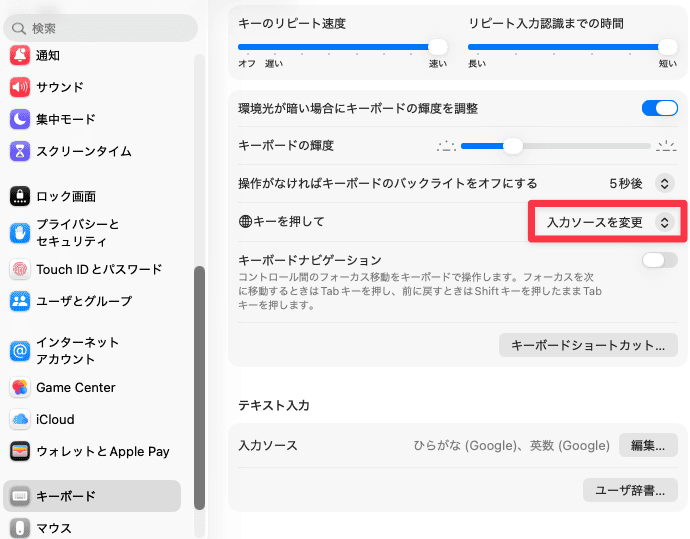The width and height of the screenshot is (690, 539).
Task: Select ユーザとグループ in the sidebar
Action: click(84, 301)
